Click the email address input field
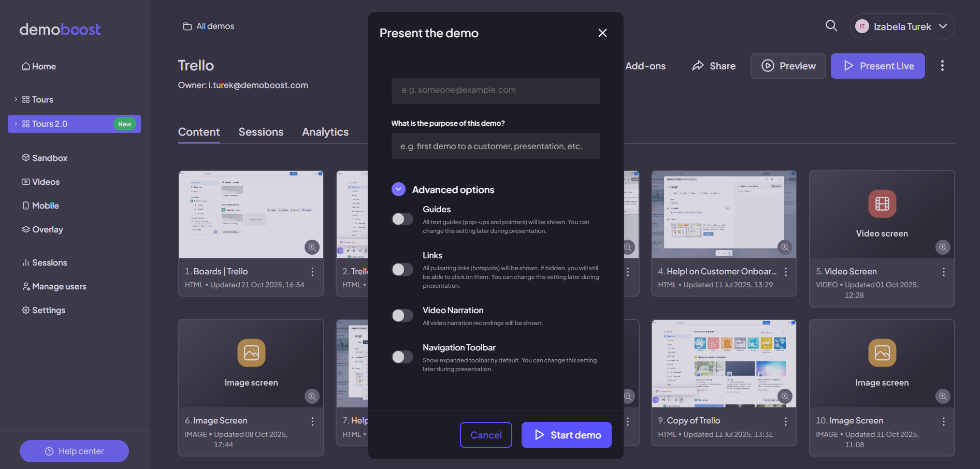 click(496, 91)
